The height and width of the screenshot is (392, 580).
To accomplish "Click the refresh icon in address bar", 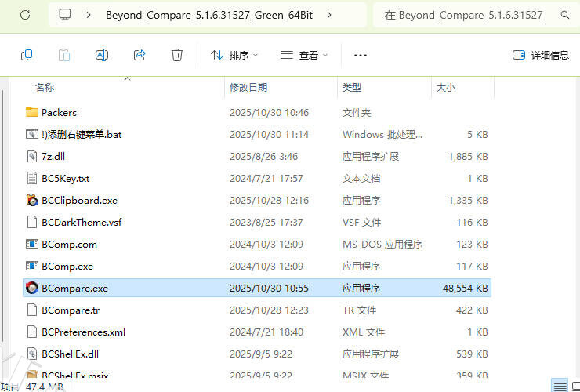I will (25, 15).
